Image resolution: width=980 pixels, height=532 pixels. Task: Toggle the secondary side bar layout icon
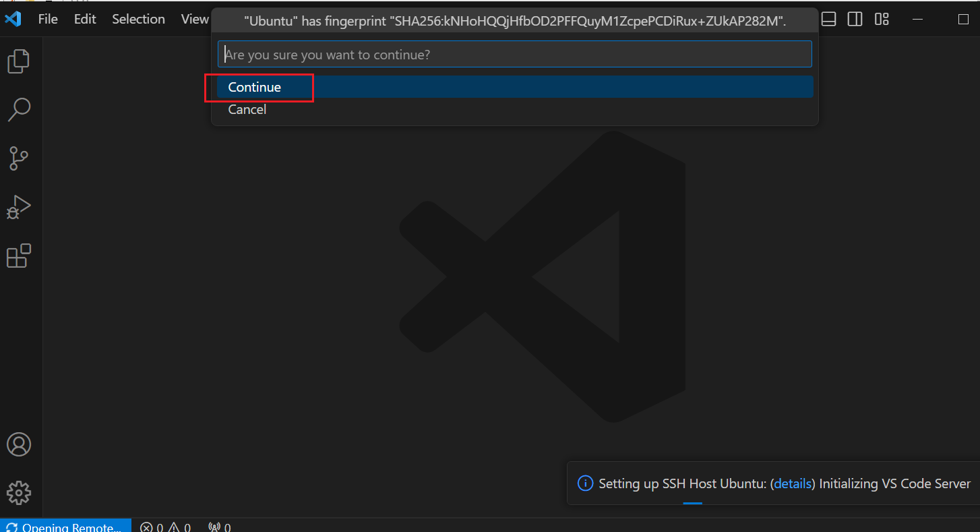click(855, 19)
